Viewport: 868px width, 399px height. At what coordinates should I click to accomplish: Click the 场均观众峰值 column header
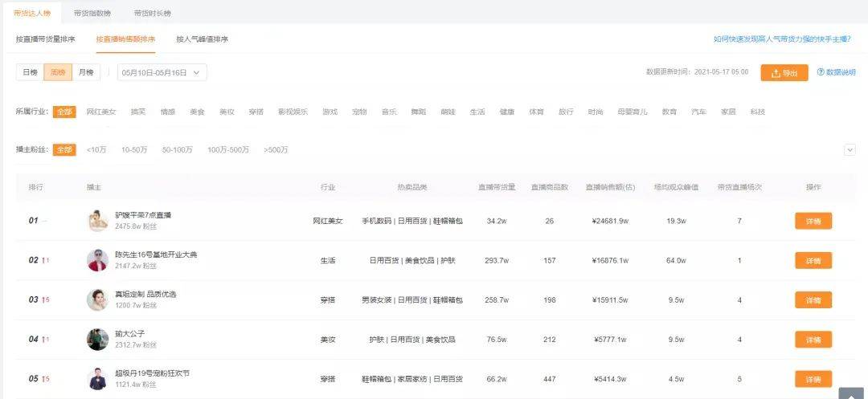[x=676, y=187]
